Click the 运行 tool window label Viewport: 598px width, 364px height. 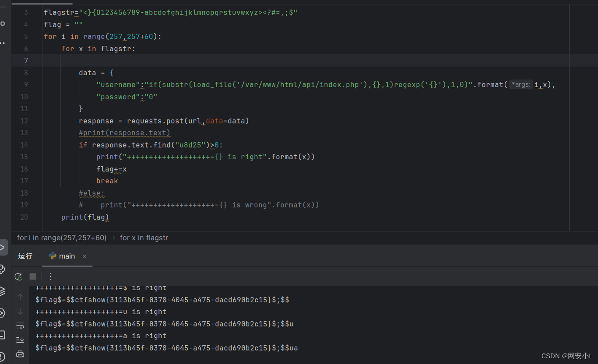point(25,256)
